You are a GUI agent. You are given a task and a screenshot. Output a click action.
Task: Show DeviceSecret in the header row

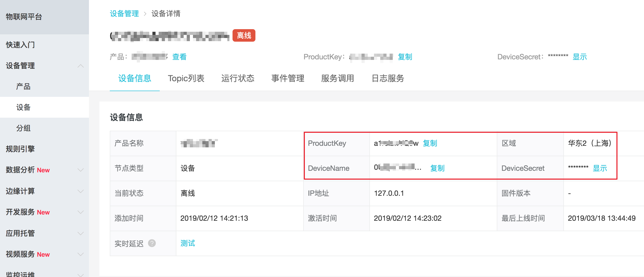pos(580,57)
